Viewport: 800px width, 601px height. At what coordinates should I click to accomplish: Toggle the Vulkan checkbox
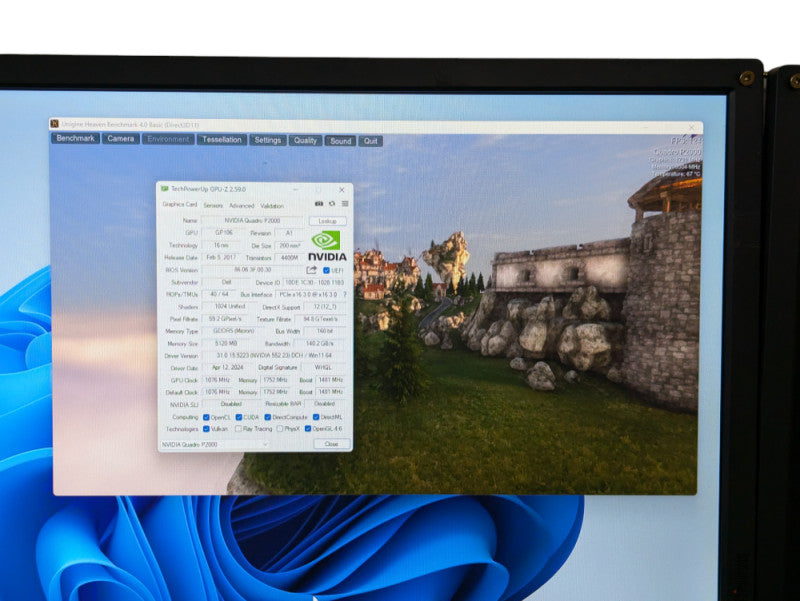tap(206, 429)
